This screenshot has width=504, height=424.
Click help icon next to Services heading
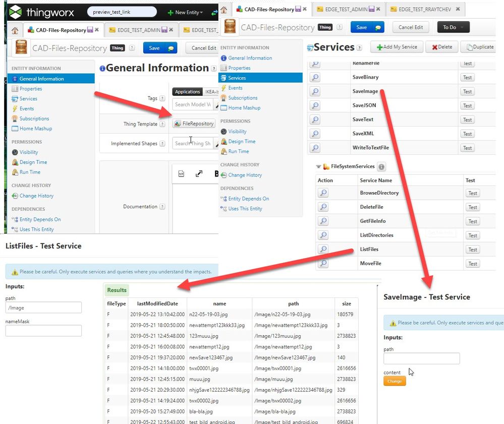(x=359, y=48)
